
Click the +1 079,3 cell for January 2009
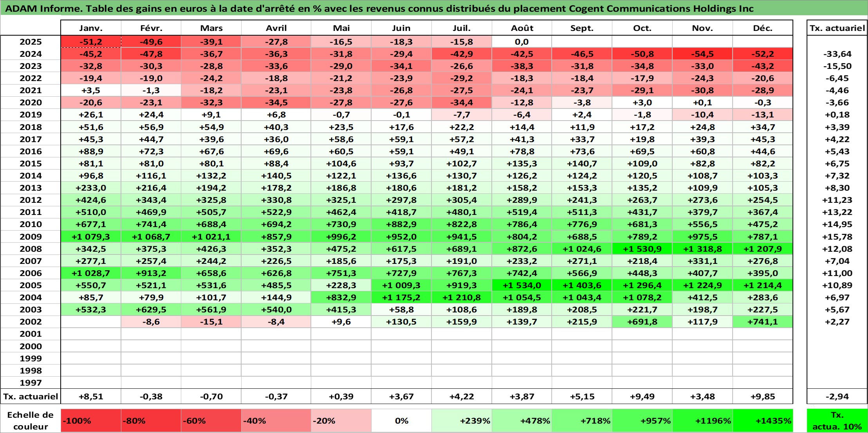click(91, 236)
